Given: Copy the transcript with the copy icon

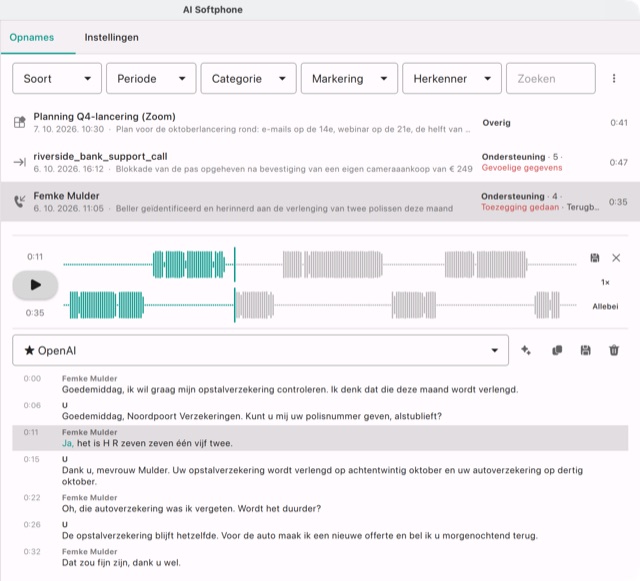Looking at the screenshot, I should pos(557,350).
